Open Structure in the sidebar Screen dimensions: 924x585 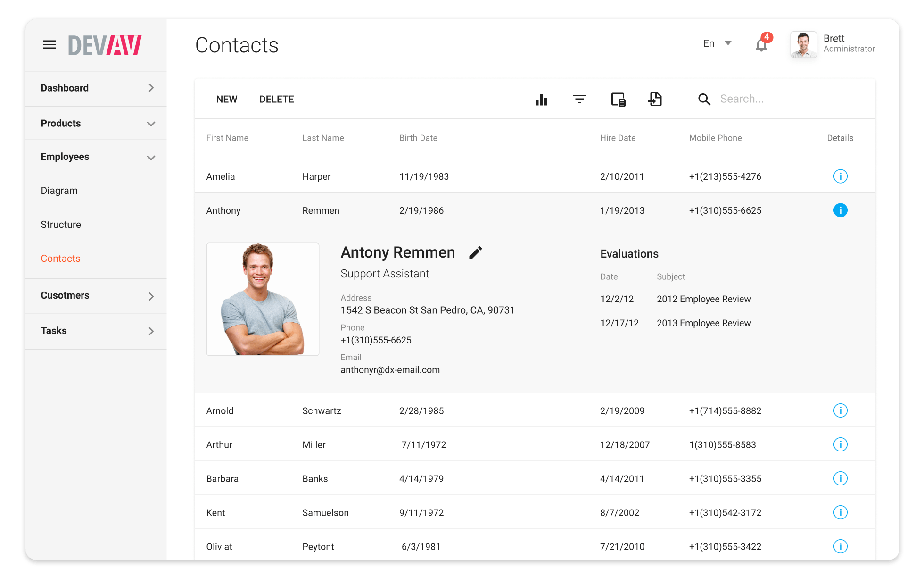coord(61,225)
